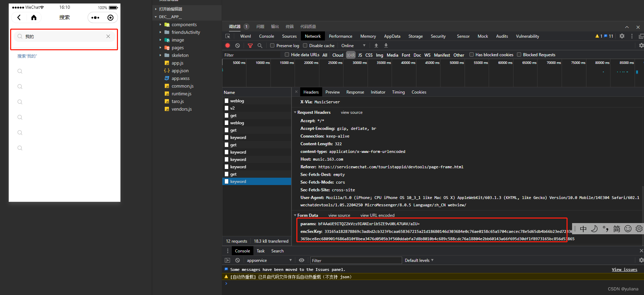Enable the Preserve log checkbox

pos(272,45)
